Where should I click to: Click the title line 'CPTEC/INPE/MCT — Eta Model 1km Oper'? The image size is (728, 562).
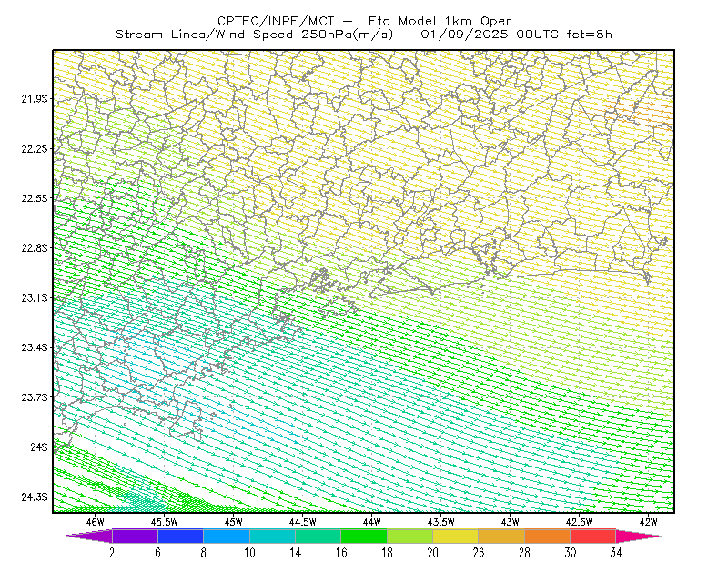(364, 21)
